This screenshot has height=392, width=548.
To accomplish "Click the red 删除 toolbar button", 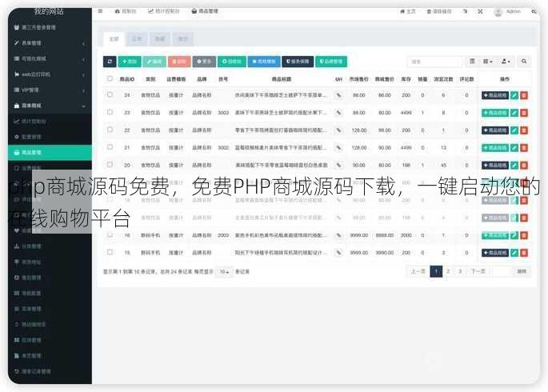I will tap(179, 62).
